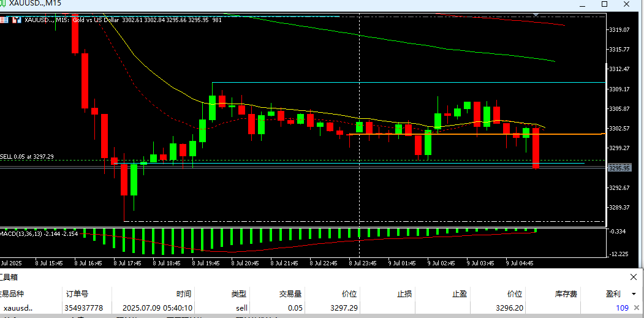Click the 3296.20 current price cell
Screen dimensions: 644x318
tap(509, 308)
